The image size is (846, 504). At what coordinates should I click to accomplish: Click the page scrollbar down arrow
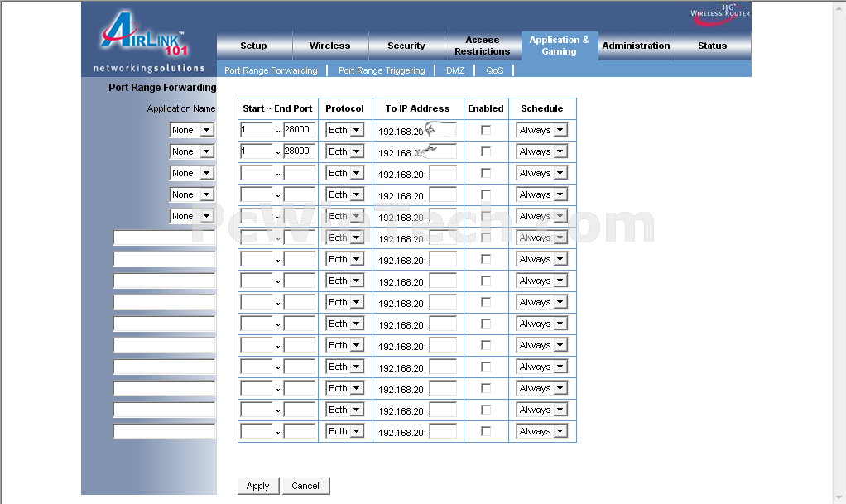839,497
